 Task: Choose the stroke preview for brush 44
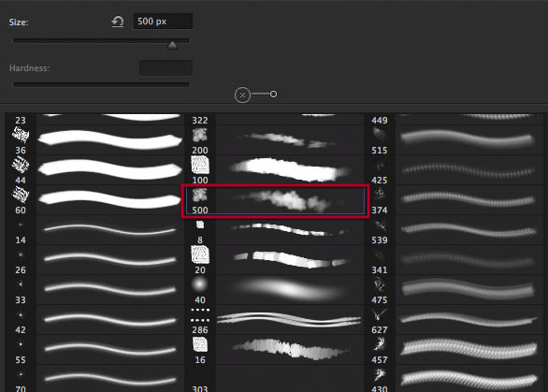[x=110, y=169]
